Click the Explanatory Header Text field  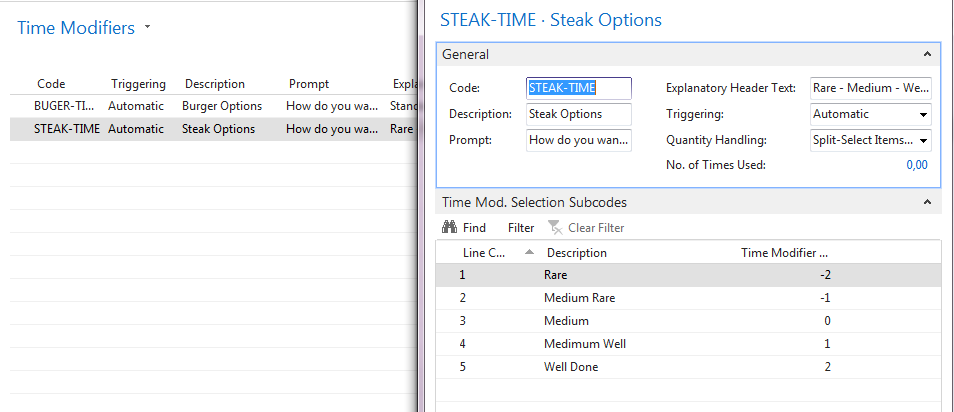point(870,88)
